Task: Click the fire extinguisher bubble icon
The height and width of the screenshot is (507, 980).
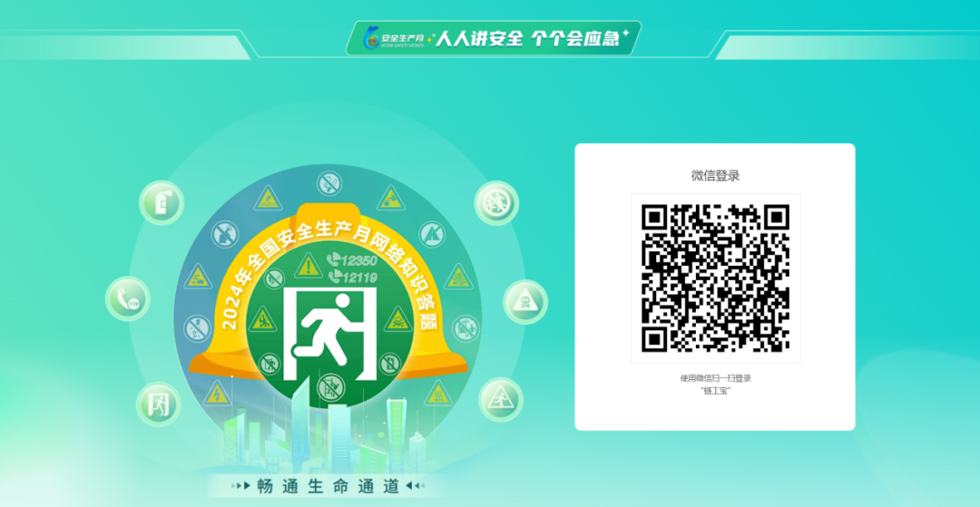Action: point(162,203)
